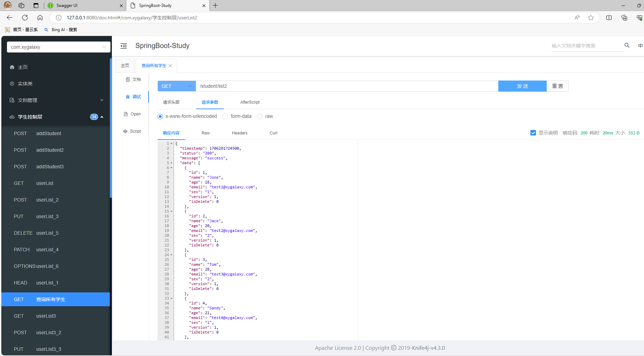Open the Script section

coord(132,131)
